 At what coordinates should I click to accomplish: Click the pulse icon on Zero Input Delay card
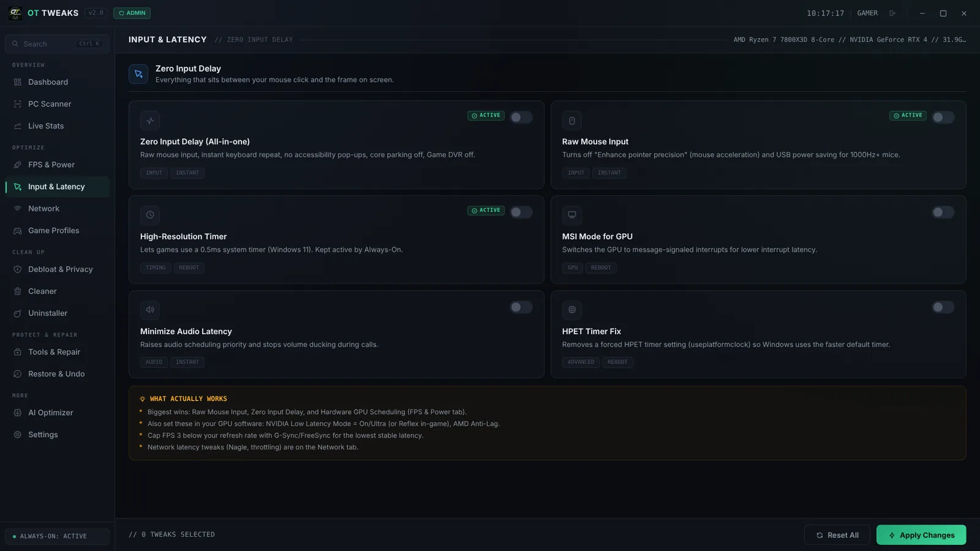[x=150, y=121]
